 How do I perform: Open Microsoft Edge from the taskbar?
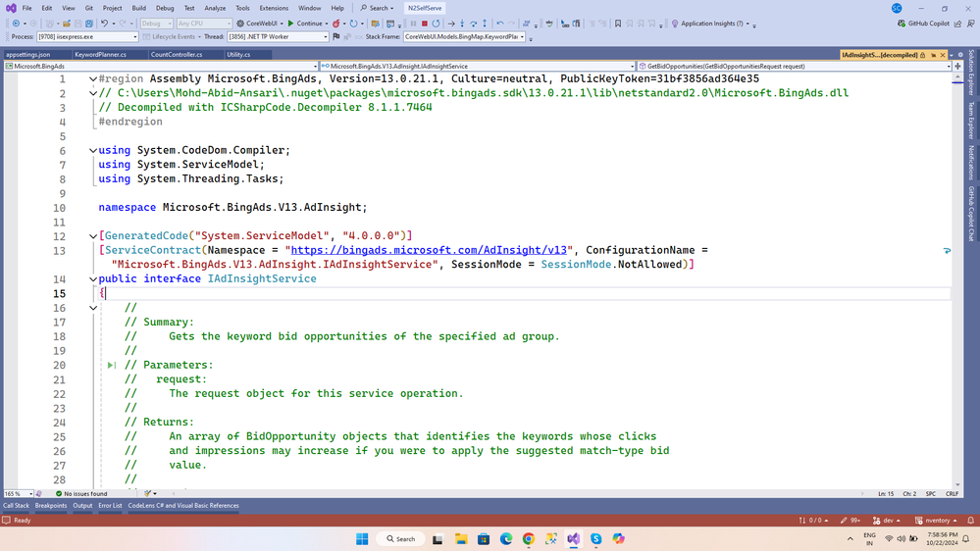pyautogui.click(x=506, y=538)
